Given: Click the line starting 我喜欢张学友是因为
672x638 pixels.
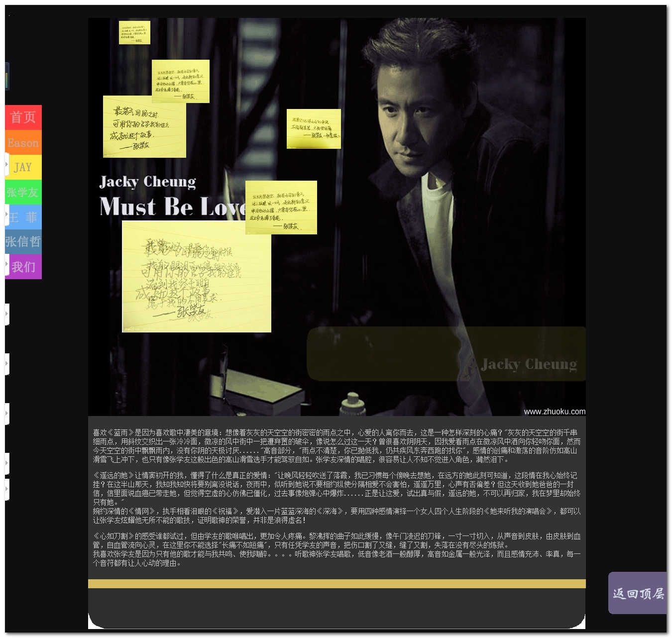Looking at the screenshot, I should [337, 558].
